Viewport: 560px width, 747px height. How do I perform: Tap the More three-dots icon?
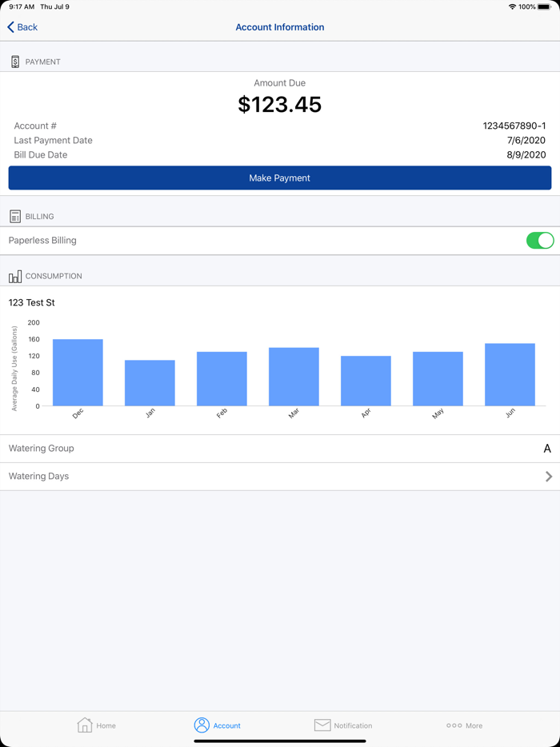click(x=454, y=725)
